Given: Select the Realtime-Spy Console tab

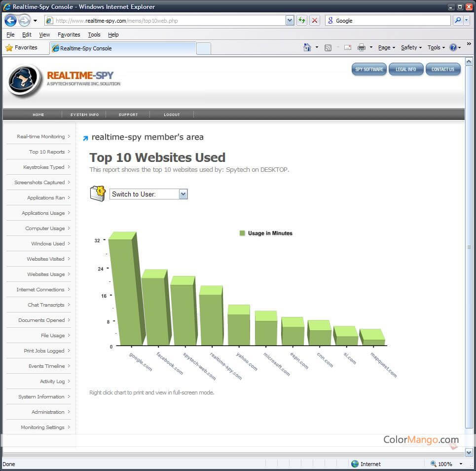Looking at the screenshot, I should click(123, 48).
